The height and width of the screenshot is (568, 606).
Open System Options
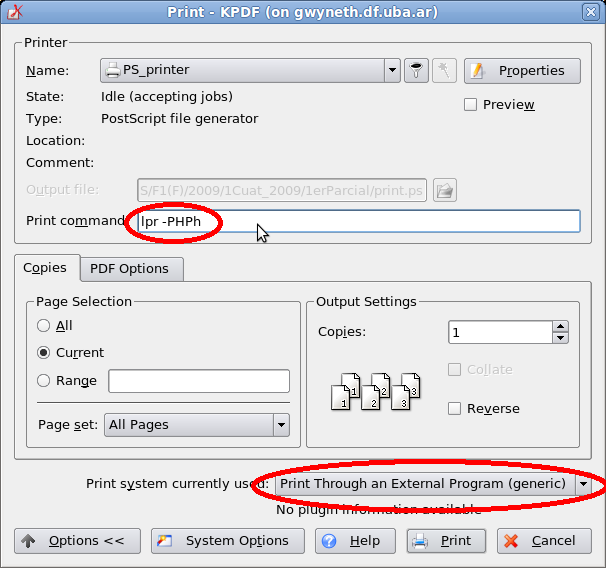pyautogui.click(x=228, y=541)
